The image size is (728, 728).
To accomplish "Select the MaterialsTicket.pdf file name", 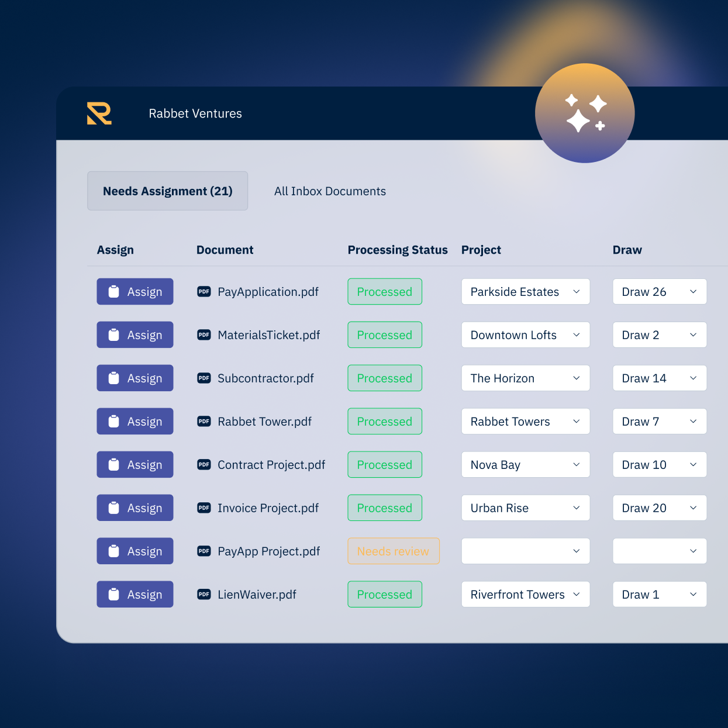I will pyautogui.click(x=269, y=335).
